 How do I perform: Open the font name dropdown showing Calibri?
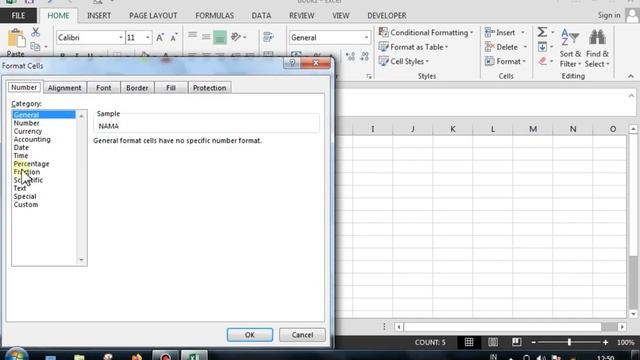point(120,38)
